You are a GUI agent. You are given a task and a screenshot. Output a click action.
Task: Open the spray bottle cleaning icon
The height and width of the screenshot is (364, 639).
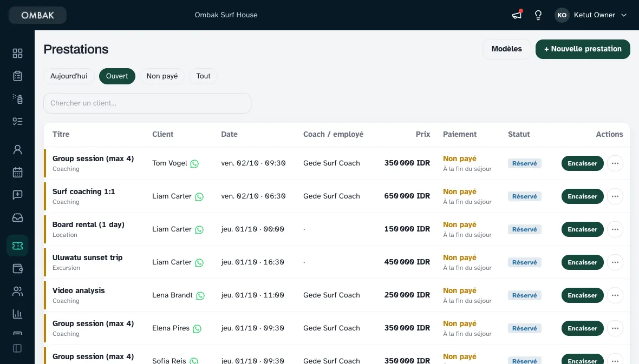[17, 98]
